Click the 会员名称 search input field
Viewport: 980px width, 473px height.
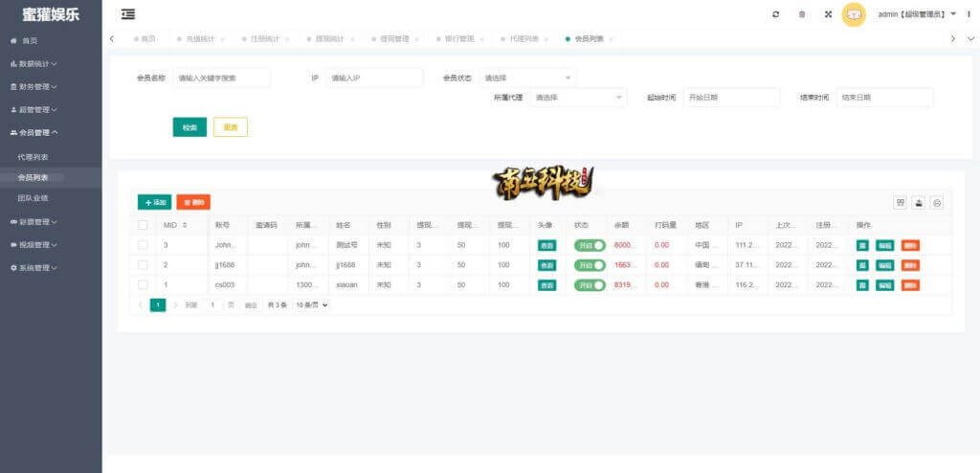coord(221,78)
